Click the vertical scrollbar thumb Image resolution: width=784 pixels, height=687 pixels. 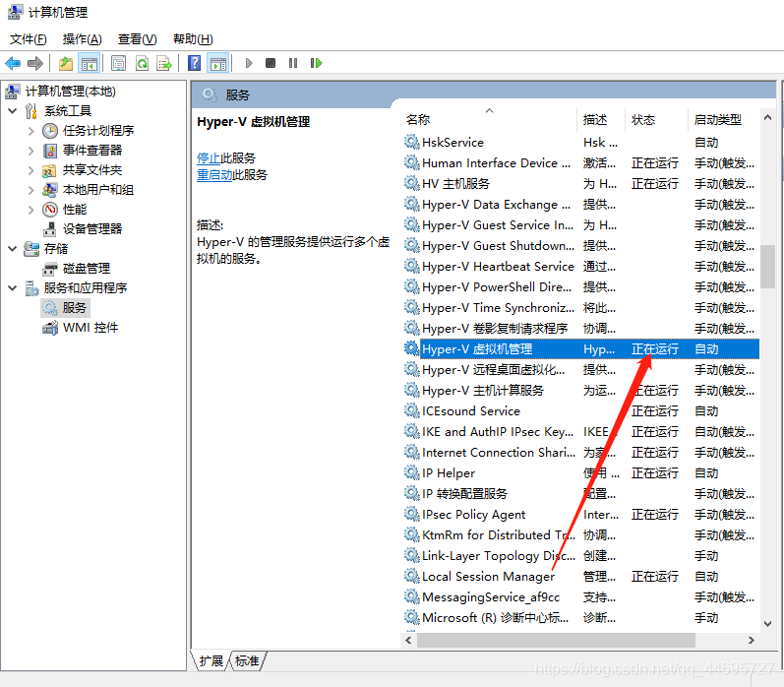(x=767, y=266)
